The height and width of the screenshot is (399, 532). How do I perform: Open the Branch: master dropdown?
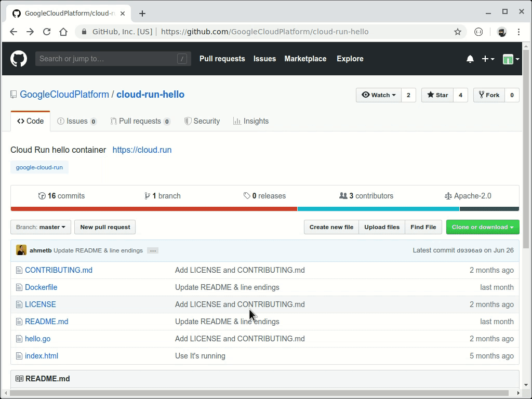(41, 227)
